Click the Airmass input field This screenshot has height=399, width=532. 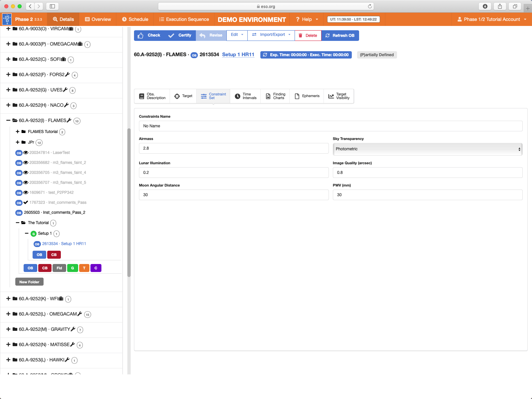coord(233,148)
